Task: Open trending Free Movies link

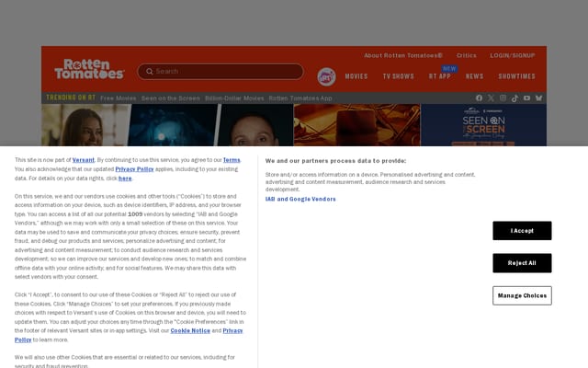Action: click(x=119, y=98)
